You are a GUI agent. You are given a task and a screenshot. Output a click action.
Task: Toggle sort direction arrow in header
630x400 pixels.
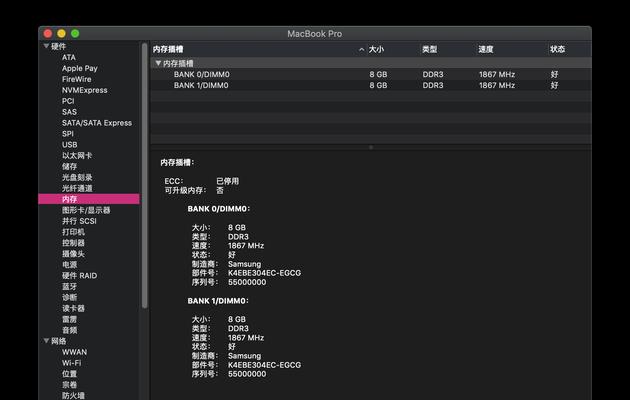(x=362, y=49)
